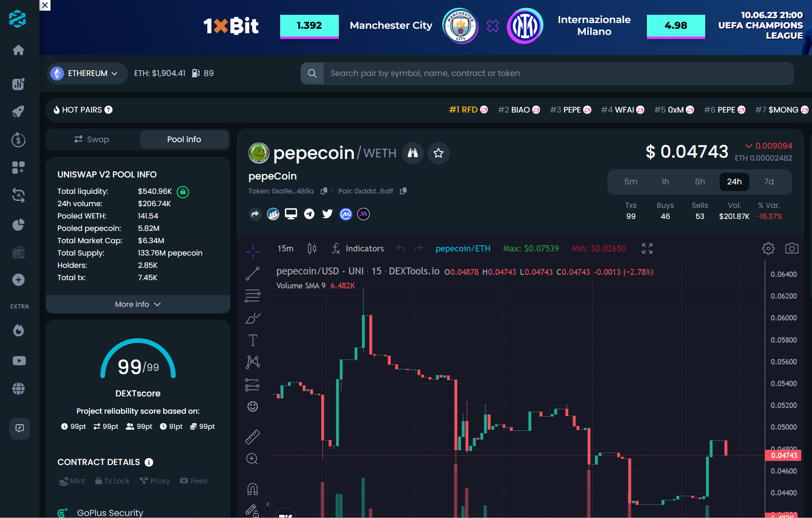The image size is (812, 518).
Task: Close the 1xBit banner ad
Action: (x=45, y=5)
